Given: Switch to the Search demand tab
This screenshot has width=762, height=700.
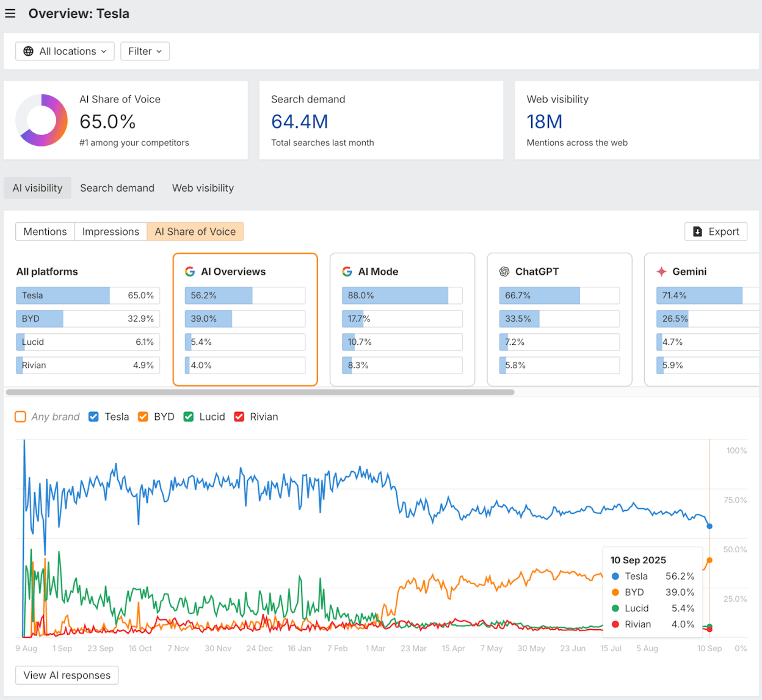Looking at the screenshot, I should 117,188.
